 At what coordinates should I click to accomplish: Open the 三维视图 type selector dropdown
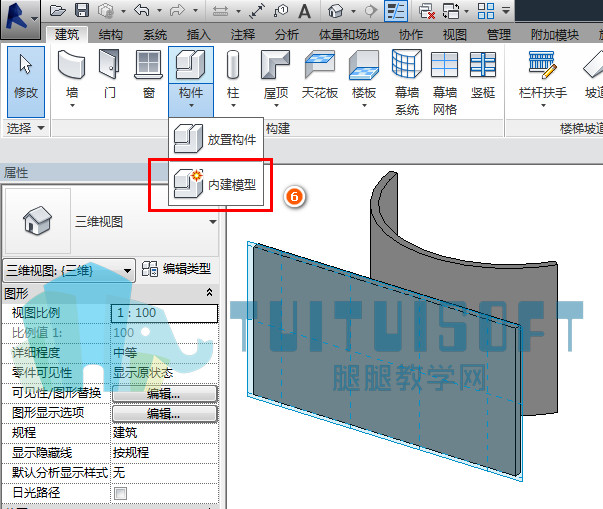pyautogui.click(x=213, y=222)
